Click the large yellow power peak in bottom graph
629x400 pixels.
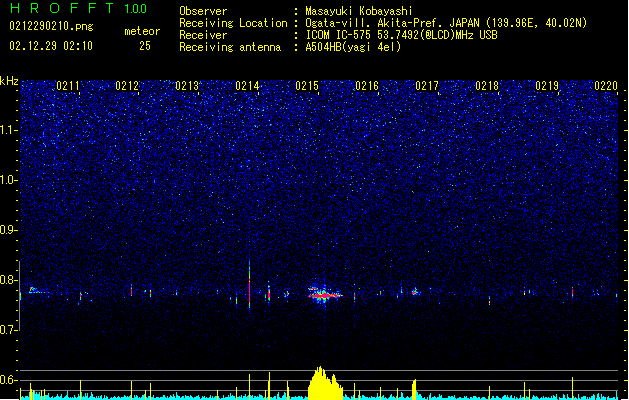click(325, 383)
